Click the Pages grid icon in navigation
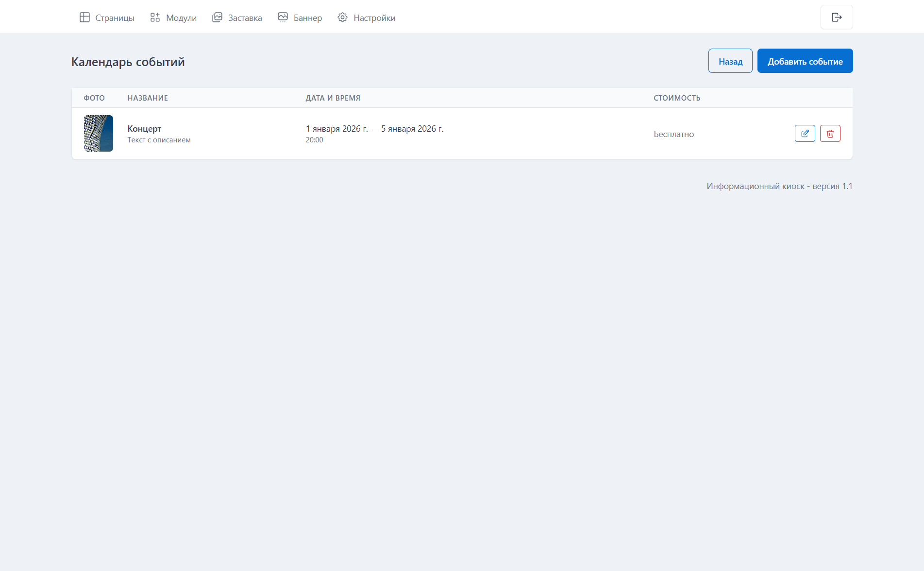The image size is (924, 571). (84, 17)
